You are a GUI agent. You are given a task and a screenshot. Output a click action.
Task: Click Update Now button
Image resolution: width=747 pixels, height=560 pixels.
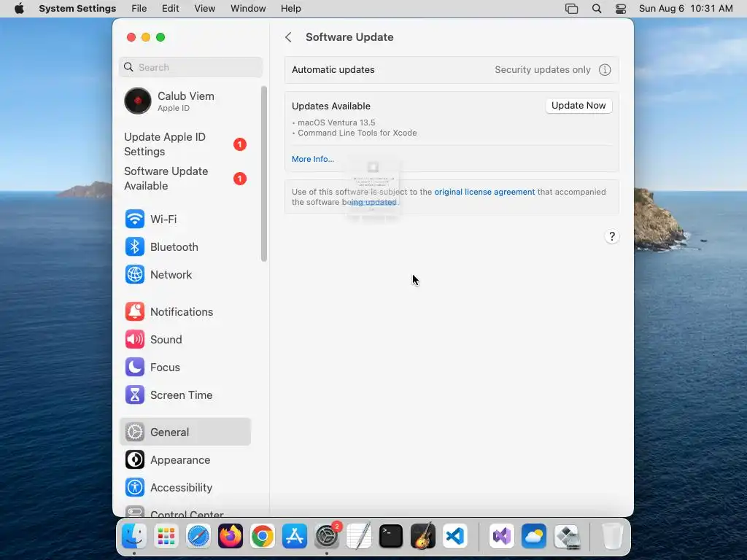click(x=578, y=106)
